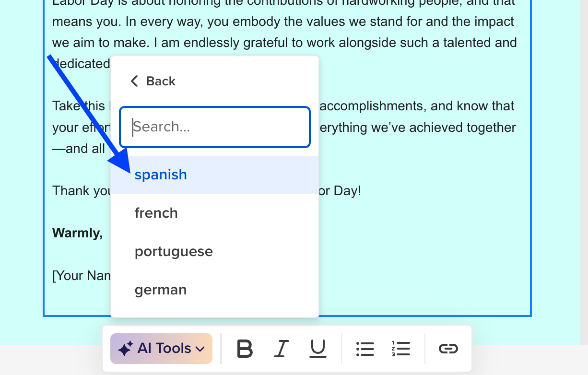588x375 pixels.
Task: Insert a numbered list
Action: (400, 349)
